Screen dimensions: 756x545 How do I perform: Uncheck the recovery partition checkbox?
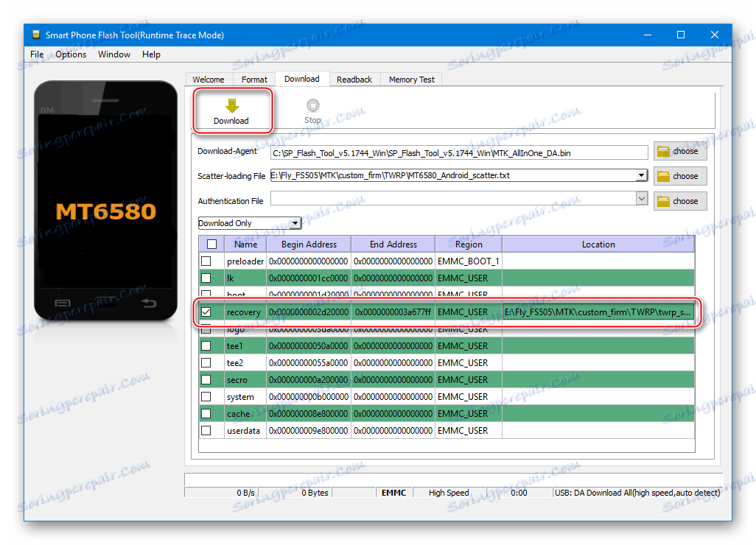tap(206, 312)
